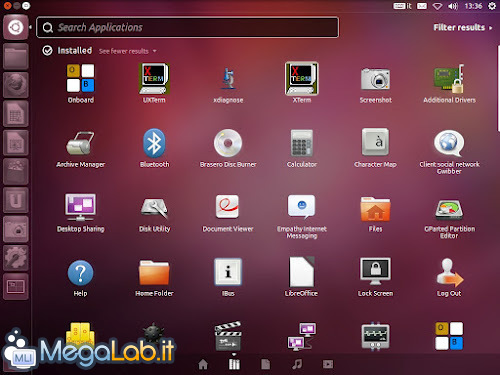500x375 pixels.
Task: Launch the Onboard keyboard app labeled Onboard
Action: coord(80,83)
